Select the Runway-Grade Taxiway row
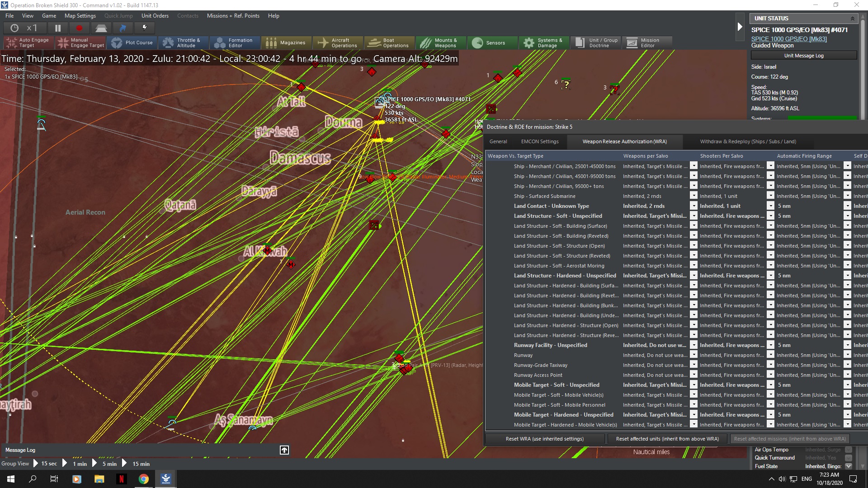The width and height of the screenshot is (868, 488). tap(677, 365)
